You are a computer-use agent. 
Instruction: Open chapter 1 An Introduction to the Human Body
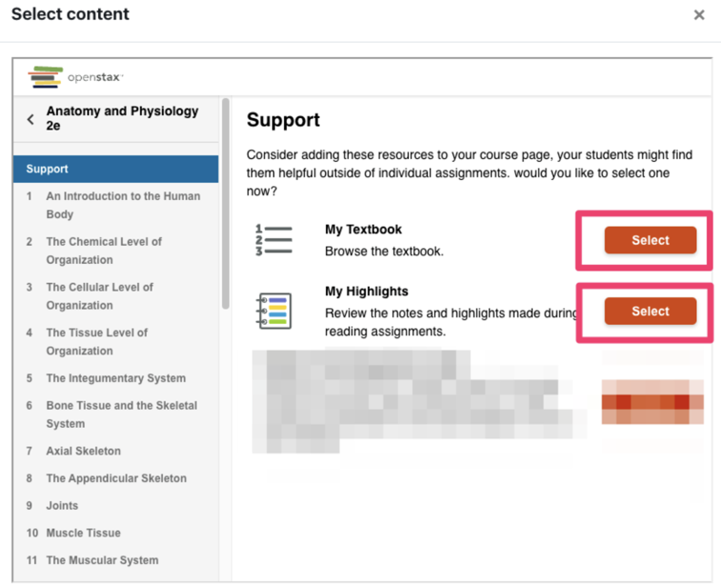(122, 205)
